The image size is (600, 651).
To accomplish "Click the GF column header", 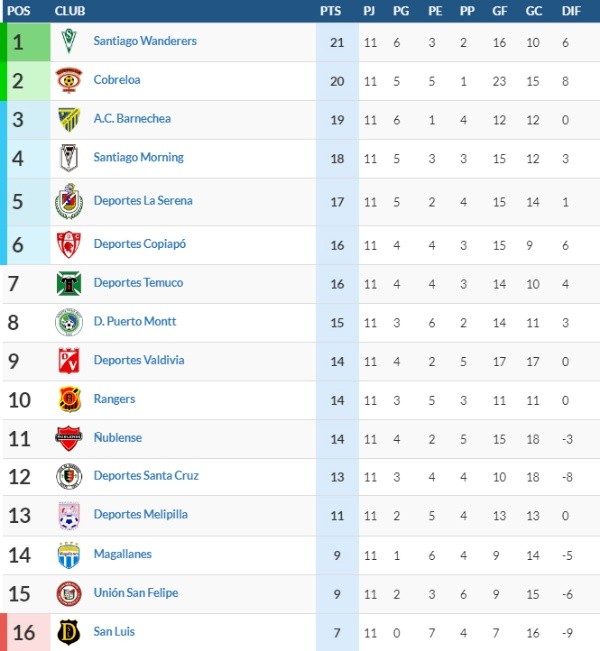I will 499,10.
